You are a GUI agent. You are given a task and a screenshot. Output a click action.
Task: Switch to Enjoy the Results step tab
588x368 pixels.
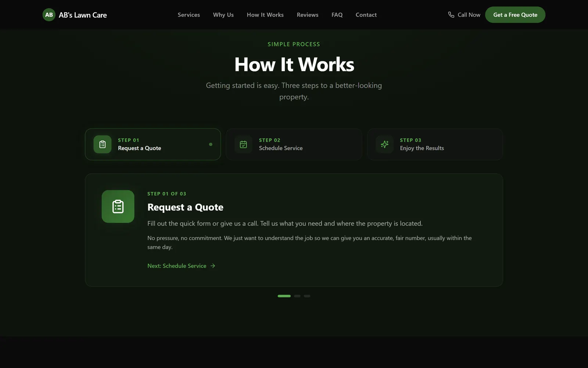[435, 144]
